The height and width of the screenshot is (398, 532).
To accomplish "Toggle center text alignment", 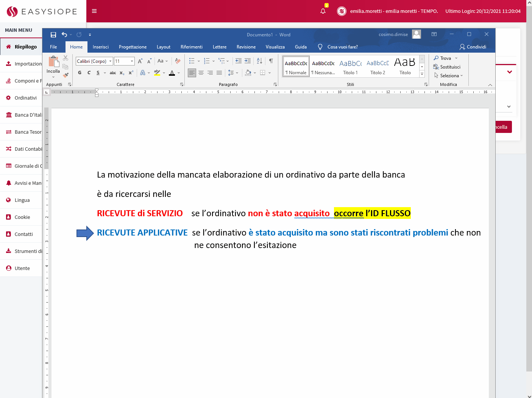I will 201,73.
